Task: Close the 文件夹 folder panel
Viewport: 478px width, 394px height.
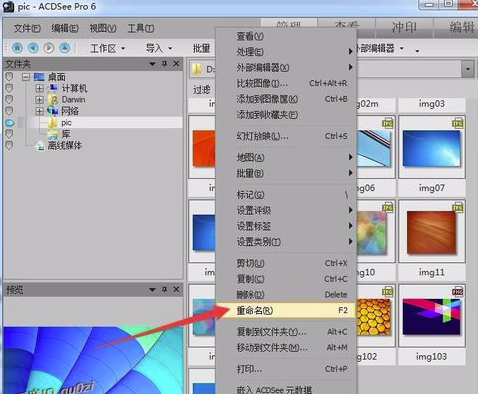Action: click(176, 63)
